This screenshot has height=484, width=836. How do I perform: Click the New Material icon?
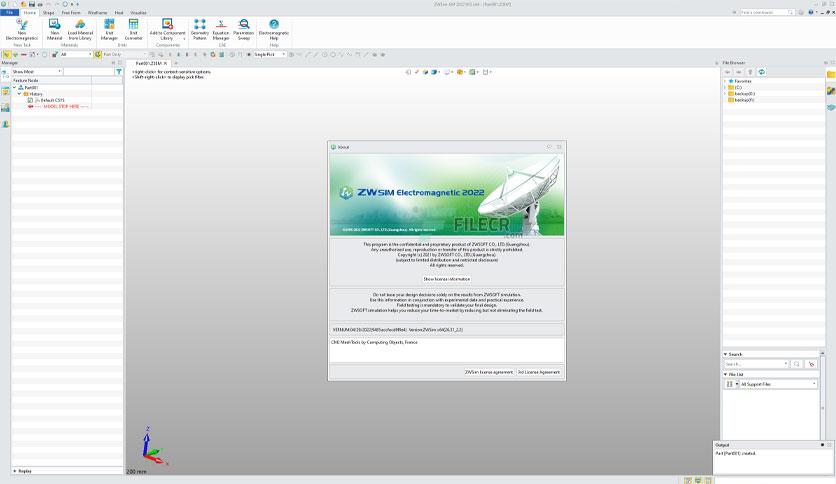point(54,30)
